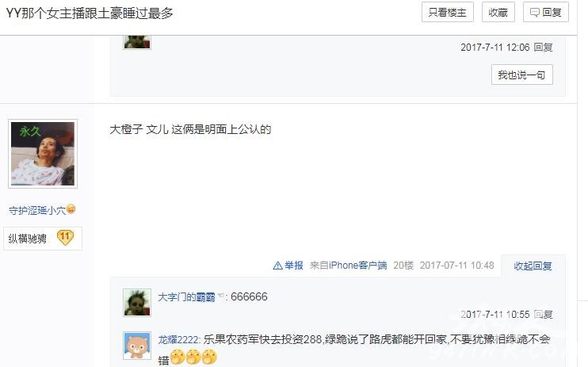Click the 我也说一句 button
Screen dimensions: 588x367
(521, 75)
